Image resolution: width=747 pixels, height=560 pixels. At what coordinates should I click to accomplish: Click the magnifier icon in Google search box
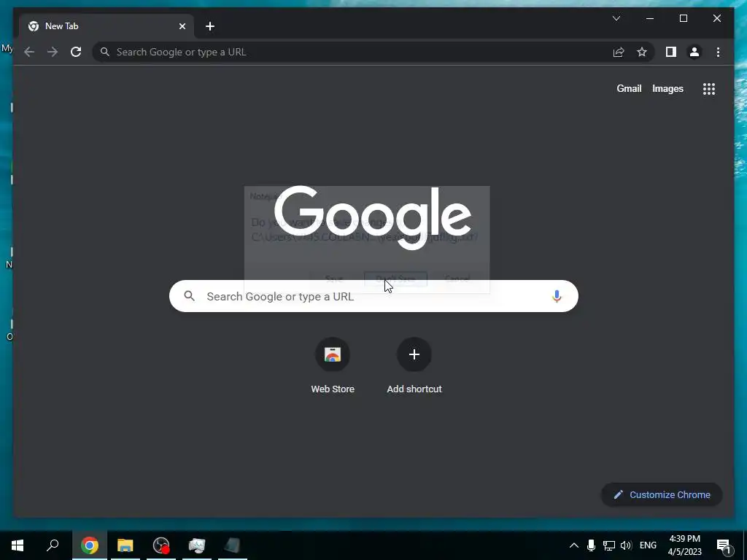click(x=190, y=296)
